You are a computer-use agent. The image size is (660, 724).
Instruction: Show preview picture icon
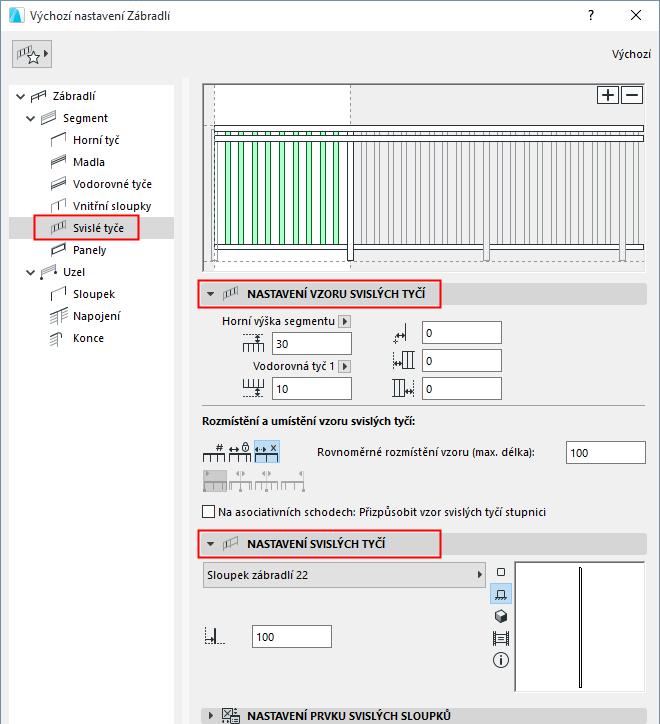(x=501, y=638)
